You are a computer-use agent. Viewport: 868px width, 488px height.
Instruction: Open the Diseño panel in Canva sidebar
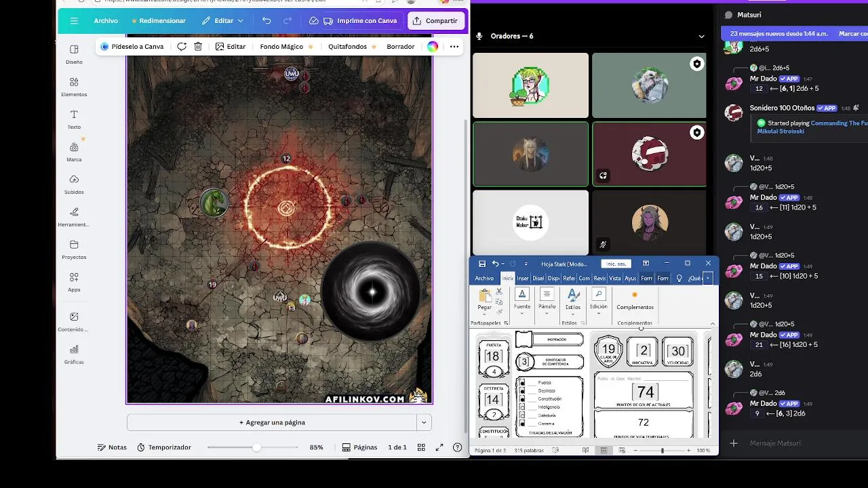pos(74,54)
